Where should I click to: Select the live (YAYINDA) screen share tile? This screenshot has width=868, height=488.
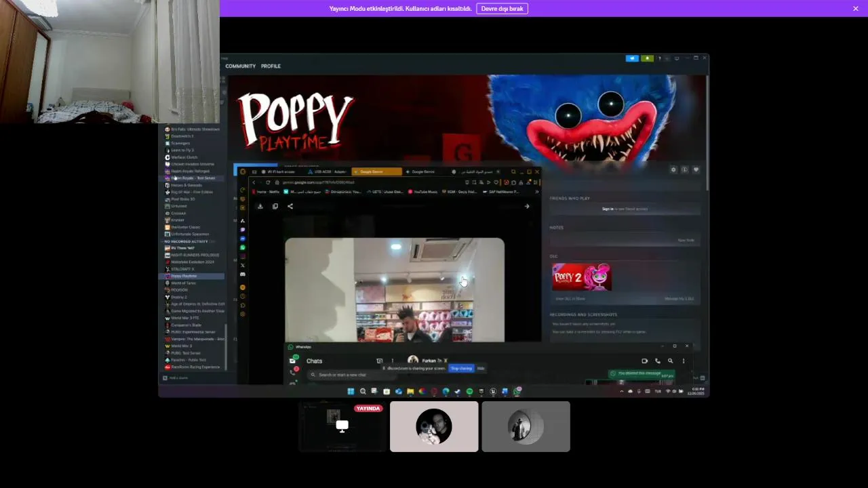pyautogui.click(x=342, y=426)
